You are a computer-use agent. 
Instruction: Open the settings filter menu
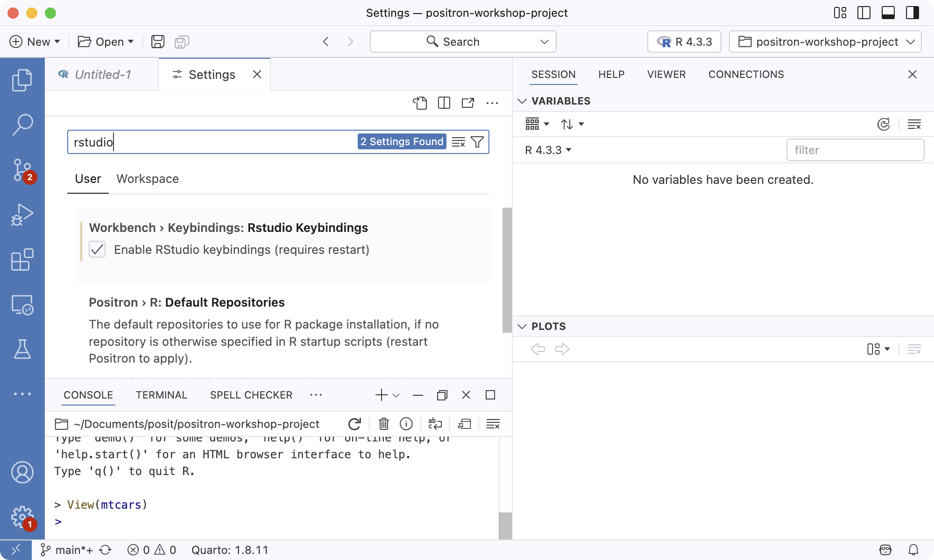click(x=477, y=142)
